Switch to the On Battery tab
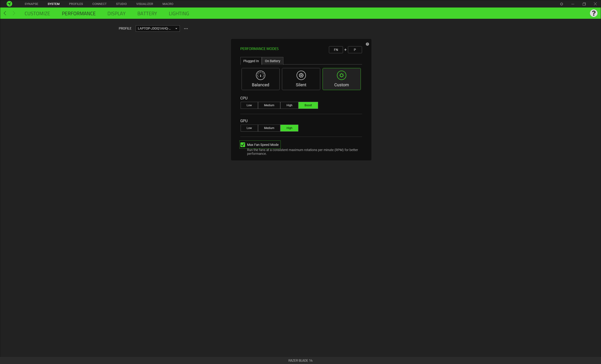 click(272, 61)
